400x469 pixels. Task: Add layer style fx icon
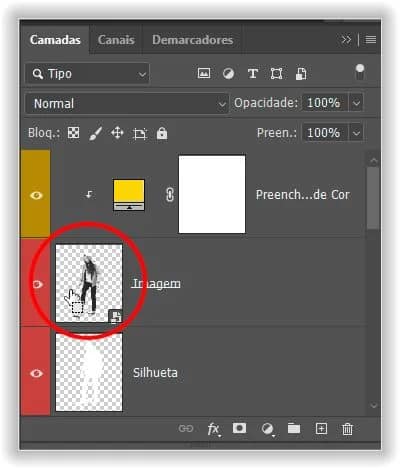coord(213,429)
